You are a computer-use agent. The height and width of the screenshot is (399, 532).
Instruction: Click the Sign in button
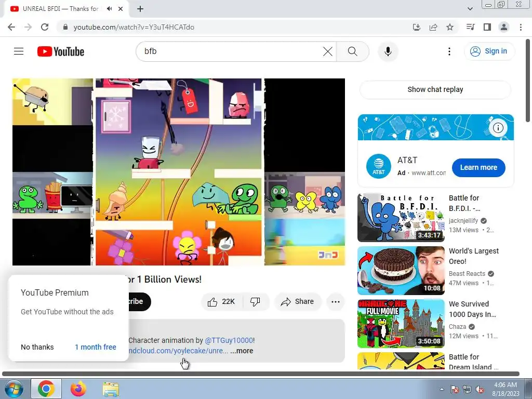(489, 51)
